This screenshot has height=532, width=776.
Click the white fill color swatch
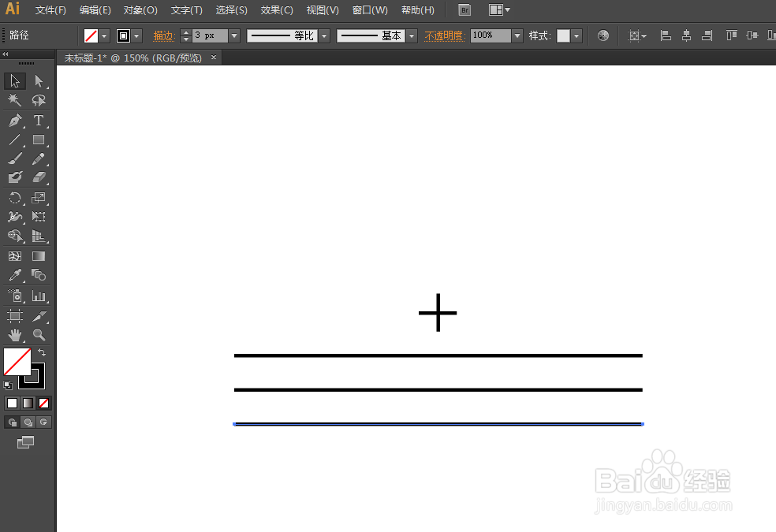click(x=12, y=403)
